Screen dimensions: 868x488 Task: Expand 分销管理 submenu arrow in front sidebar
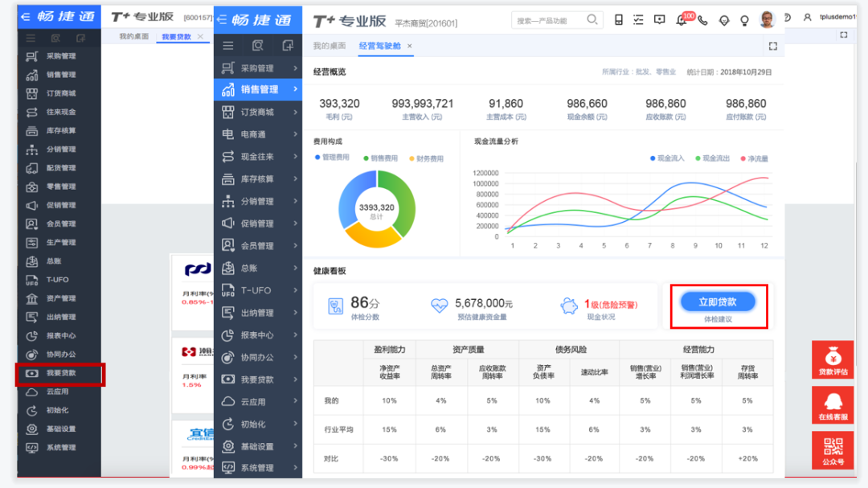(x=296, y=200)
